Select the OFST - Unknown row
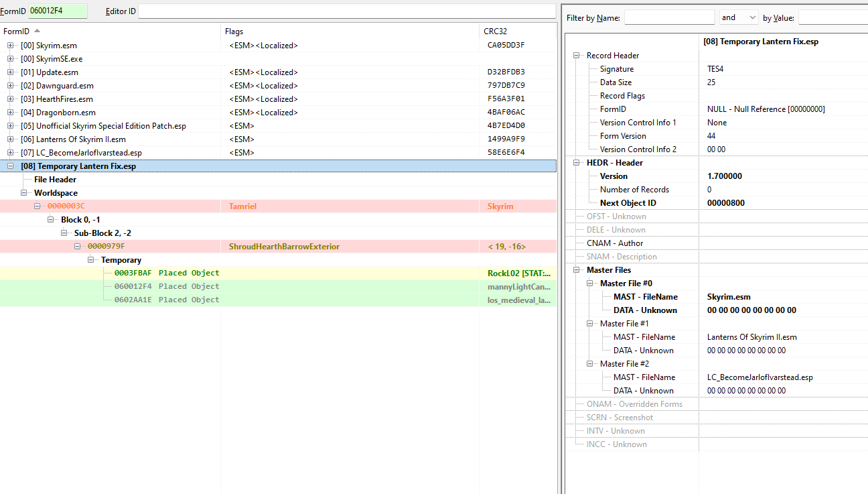 click(x=717, y=217)
